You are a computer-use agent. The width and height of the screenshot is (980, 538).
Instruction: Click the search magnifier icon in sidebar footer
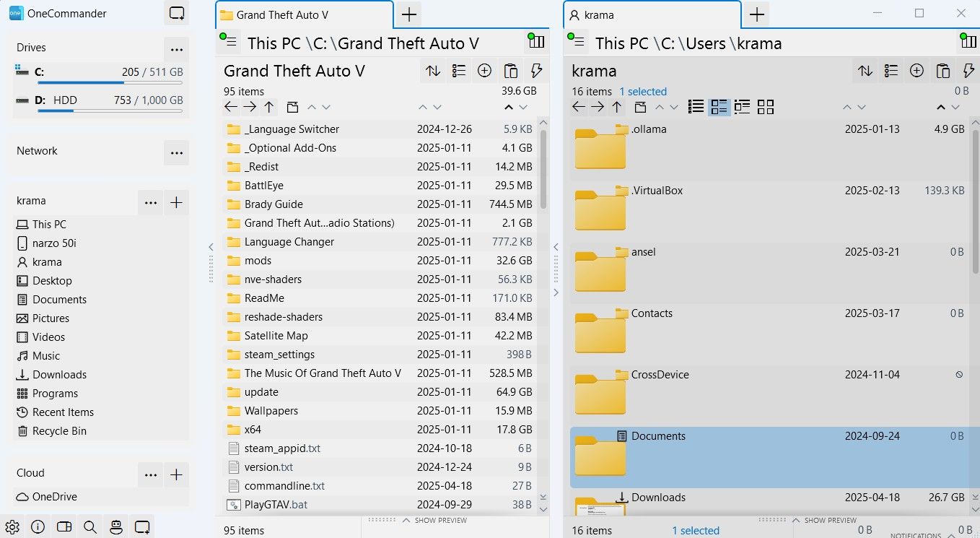click(90, 527)
